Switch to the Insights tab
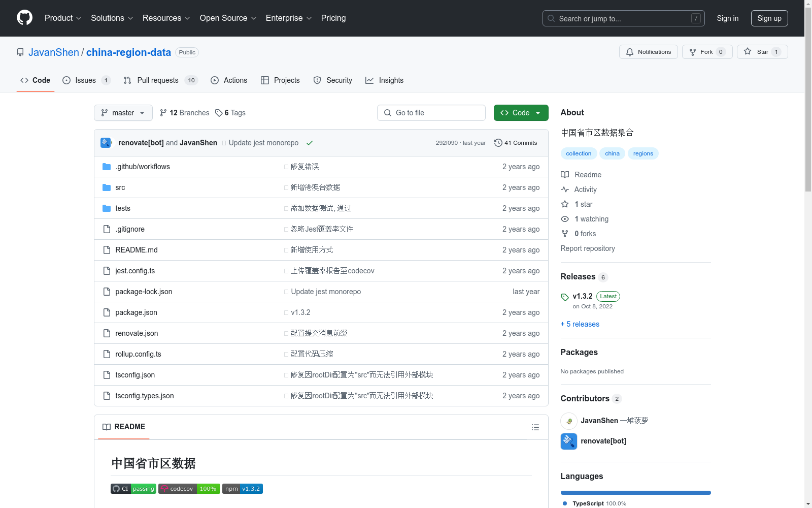 click(385, 80)
